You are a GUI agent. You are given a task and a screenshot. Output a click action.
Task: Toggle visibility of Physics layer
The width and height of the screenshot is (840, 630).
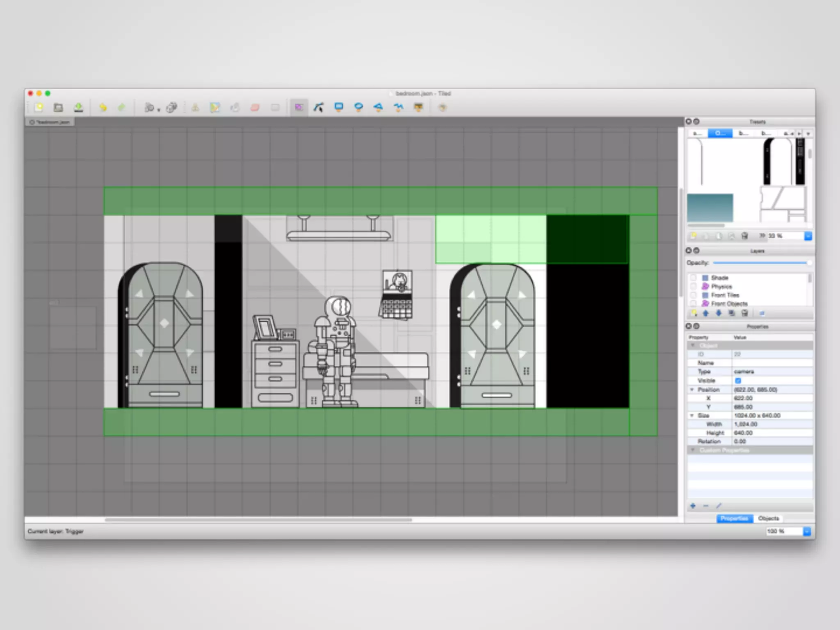click(693, 286)
